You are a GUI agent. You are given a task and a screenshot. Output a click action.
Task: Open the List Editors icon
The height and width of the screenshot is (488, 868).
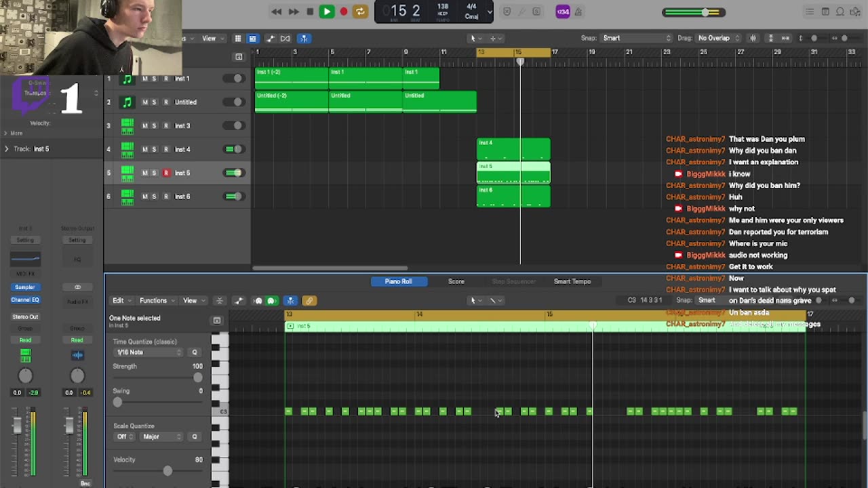(x=810, y=12)
